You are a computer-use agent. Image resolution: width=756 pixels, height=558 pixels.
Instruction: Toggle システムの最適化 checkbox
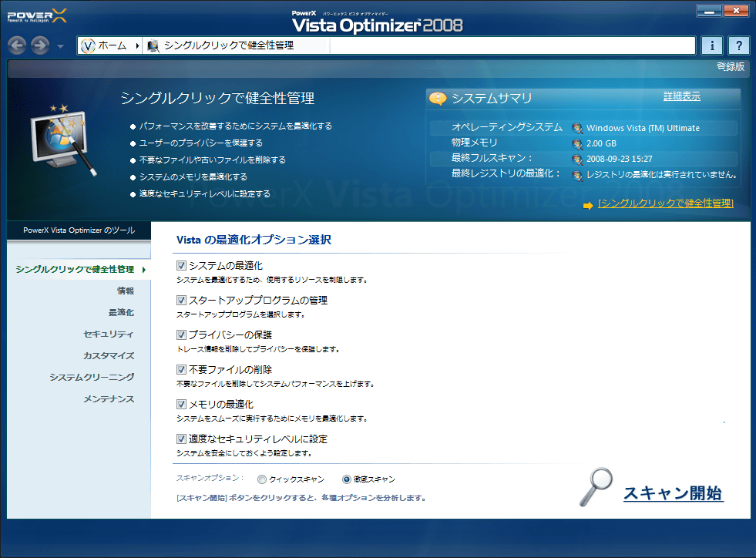(181, 266)
